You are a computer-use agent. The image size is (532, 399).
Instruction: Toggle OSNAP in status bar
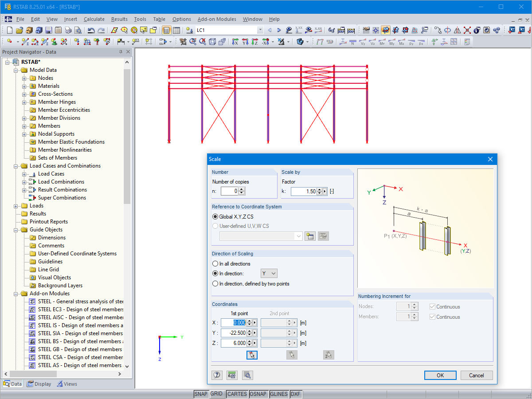[x=258, y=394]
